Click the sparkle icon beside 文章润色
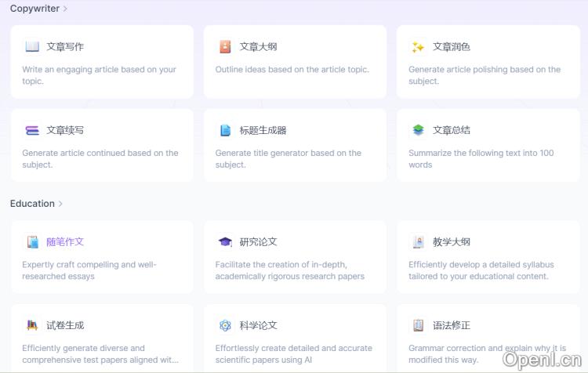 (x=419, y=47)
